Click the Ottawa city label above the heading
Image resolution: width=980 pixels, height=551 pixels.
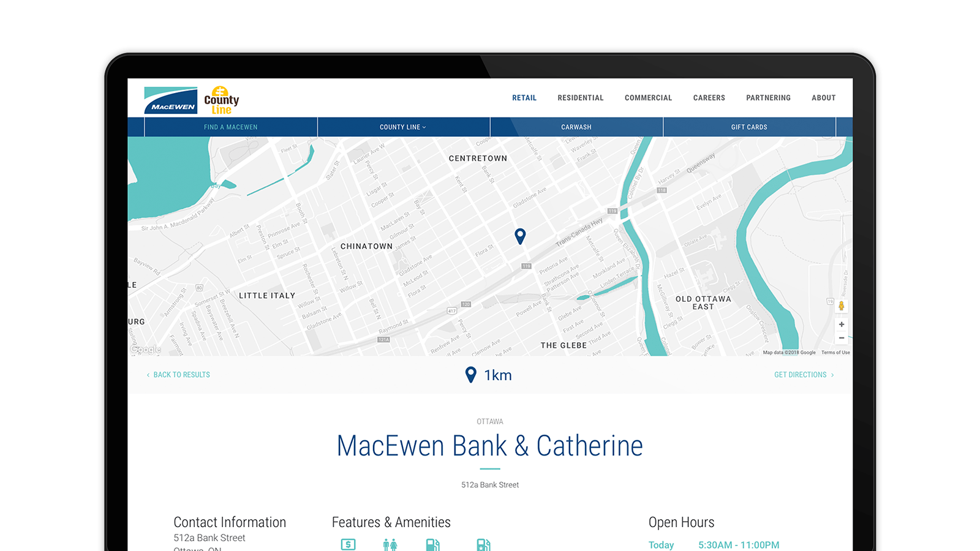(490, 422)
